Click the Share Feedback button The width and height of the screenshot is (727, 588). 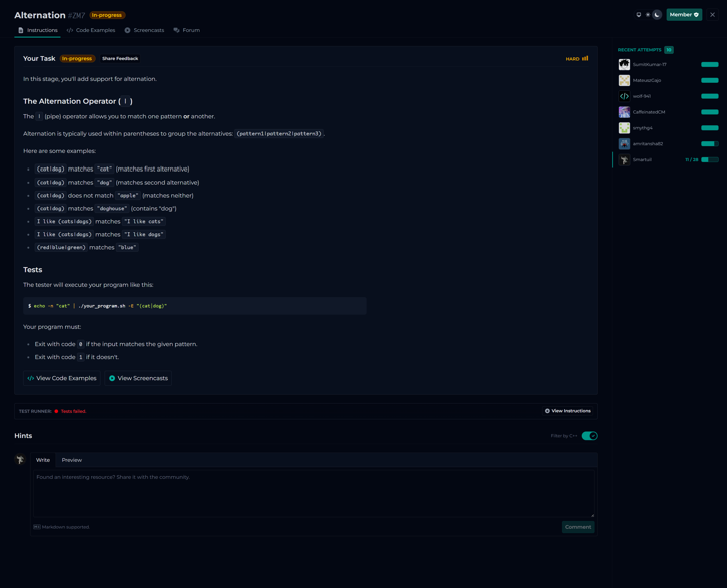[x=120, y=59]
